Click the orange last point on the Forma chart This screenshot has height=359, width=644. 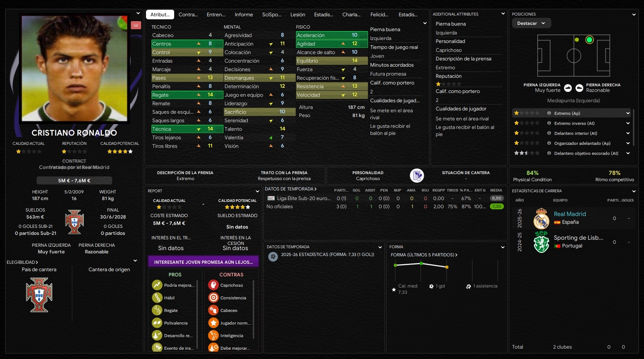coord(447,267)
